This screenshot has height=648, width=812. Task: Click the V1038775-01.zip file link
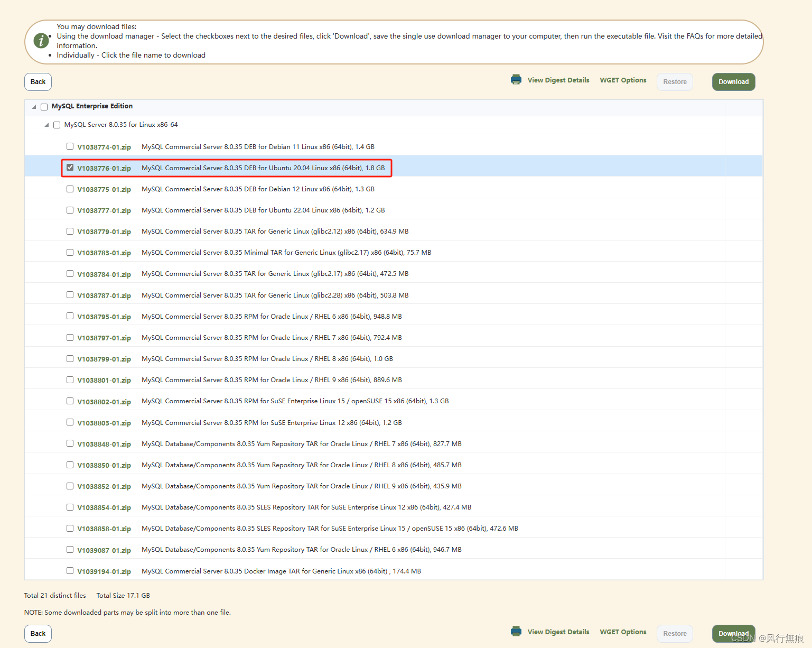(104, 190)
